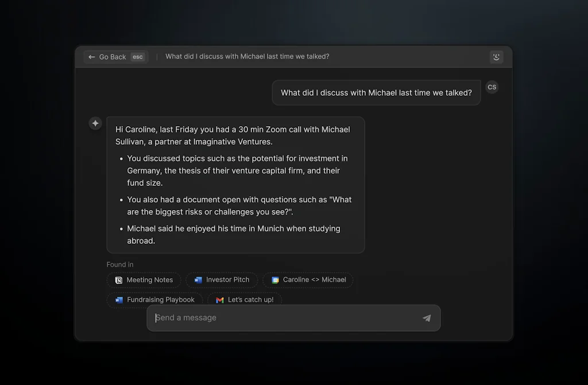This screenshot has height=385, width=588.
Task: Open the Meeting Notes source
Action: [x=144, y=280]
